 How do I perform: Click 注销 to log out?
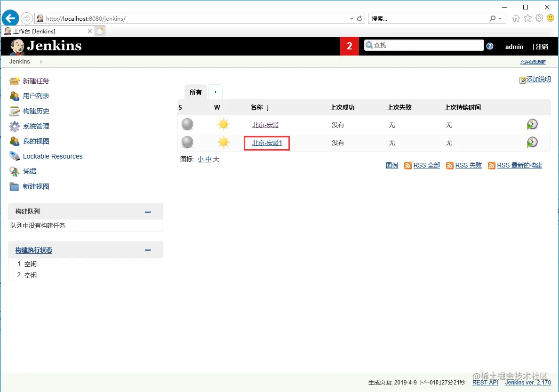[x=542, y=47]
